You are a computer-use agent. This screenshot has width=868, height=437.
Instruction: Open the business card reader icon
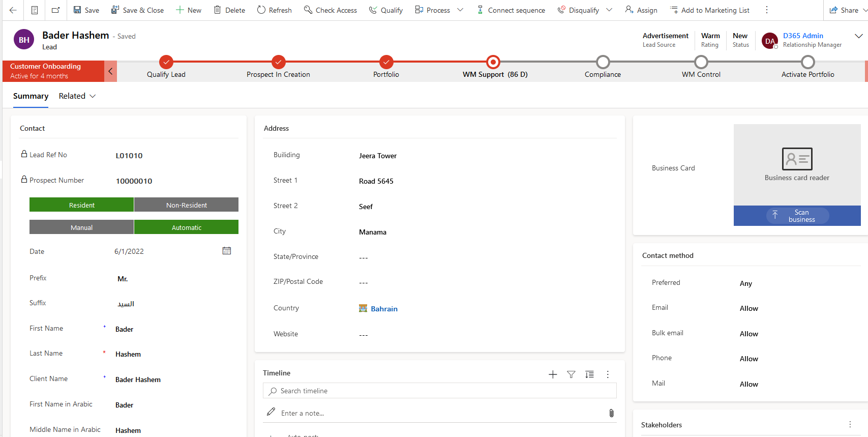click(797, 159)
